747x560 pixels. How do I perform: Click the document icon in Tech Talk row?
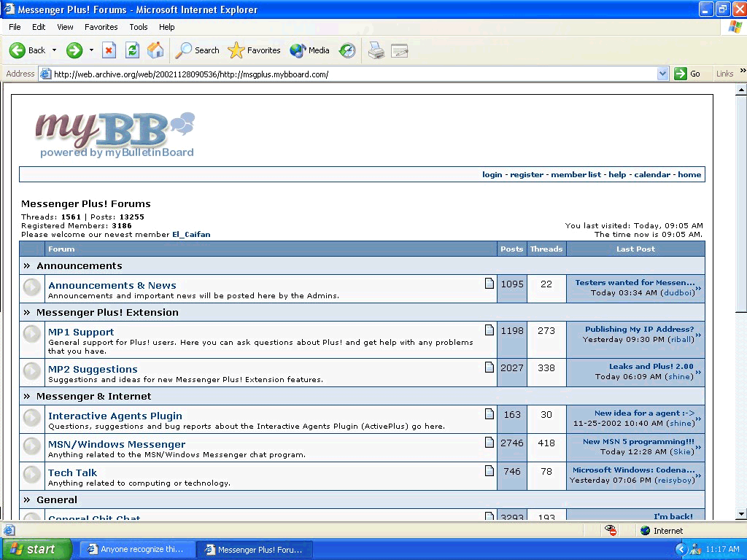(489, 471)
